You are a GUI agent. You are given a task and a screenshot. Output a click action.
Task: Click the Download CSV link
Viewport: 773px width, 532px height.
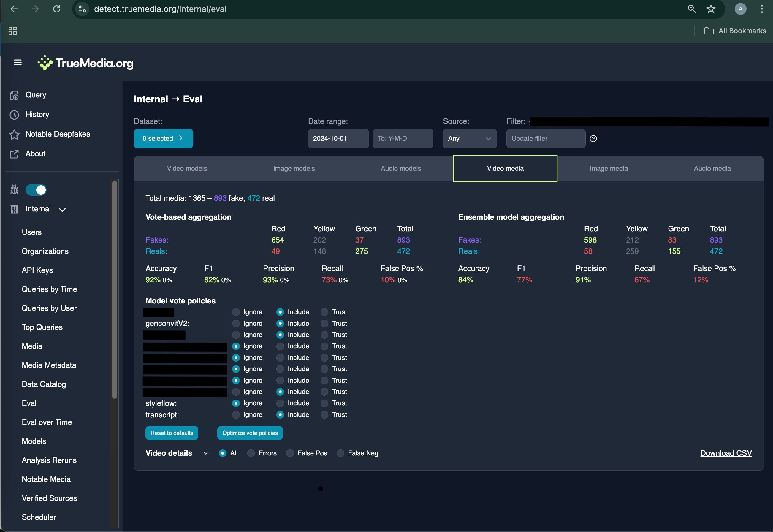tap(726, 453)
